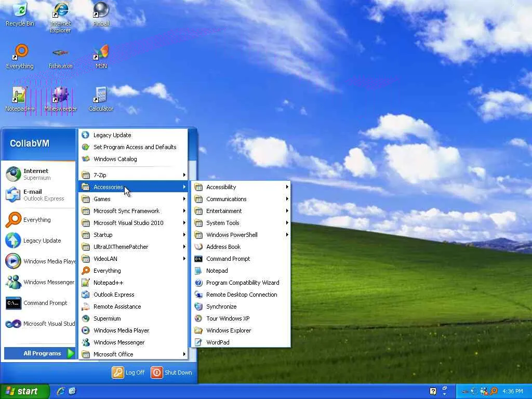
Task: Open Outlook Express from All Programs list
Action: 133,295
